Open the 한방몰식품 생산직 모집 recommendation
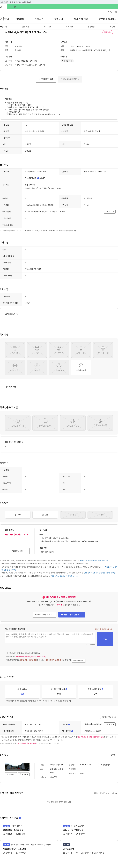The image size is (118, 868). pyautogui.click(x=13, y=830)
